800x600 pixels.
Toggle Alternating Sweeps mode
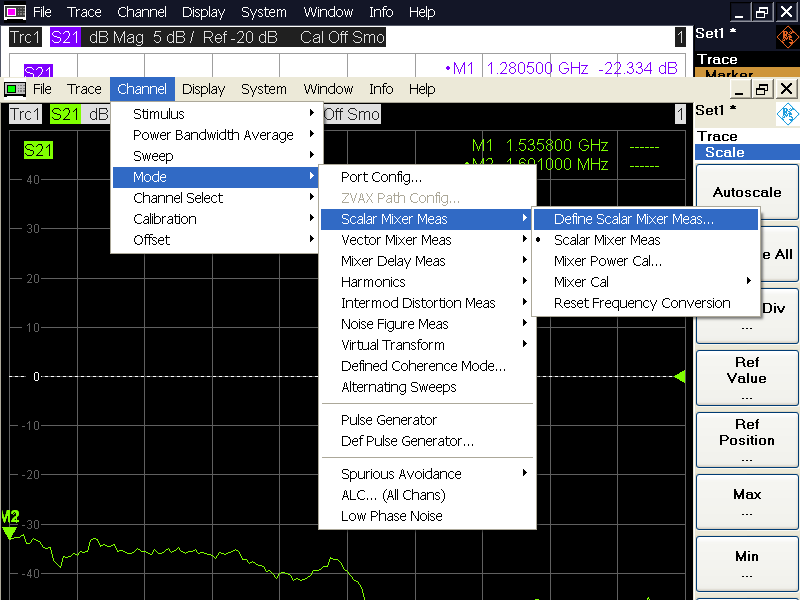398,387
